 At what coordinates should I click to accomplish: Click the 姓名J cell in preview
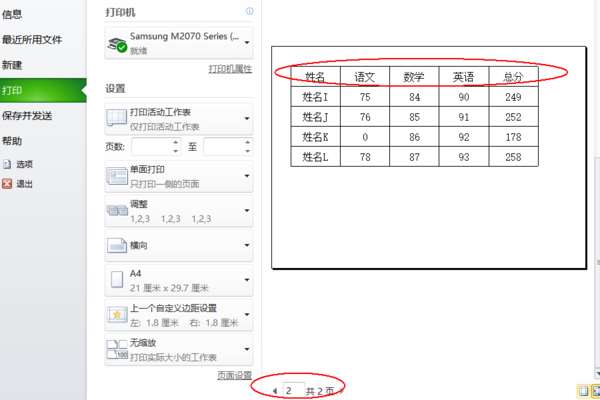tap(315, 117)
